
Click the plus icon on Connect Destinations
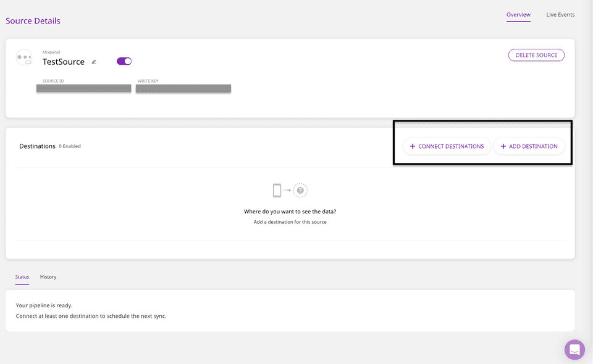tap(412, 146)
